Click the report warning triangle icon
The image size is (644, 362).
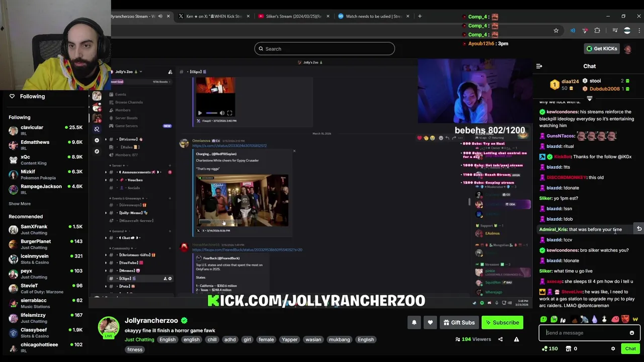tap(516, 339)
